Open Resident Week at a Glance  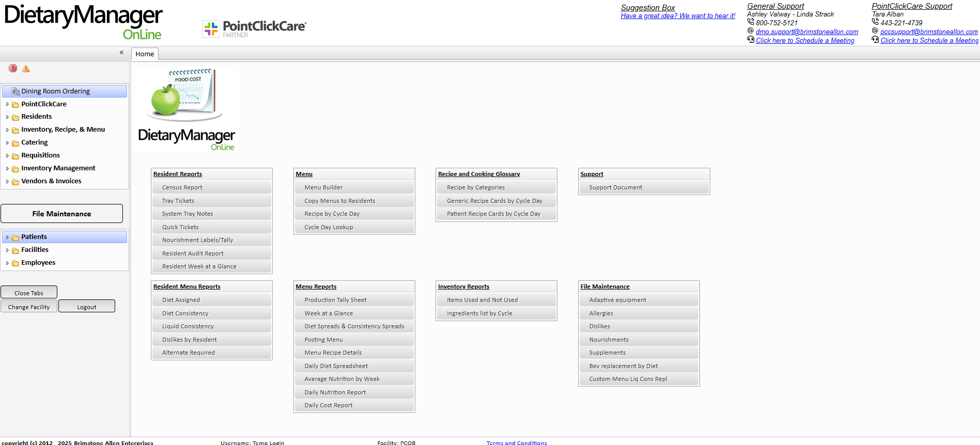point(212,266)
